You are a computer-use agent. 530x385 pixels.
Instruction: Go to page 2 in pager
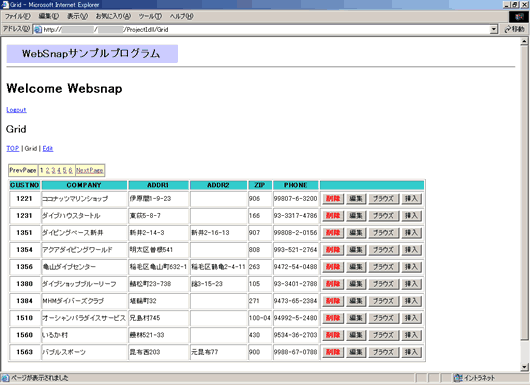(x=48, y=170)
